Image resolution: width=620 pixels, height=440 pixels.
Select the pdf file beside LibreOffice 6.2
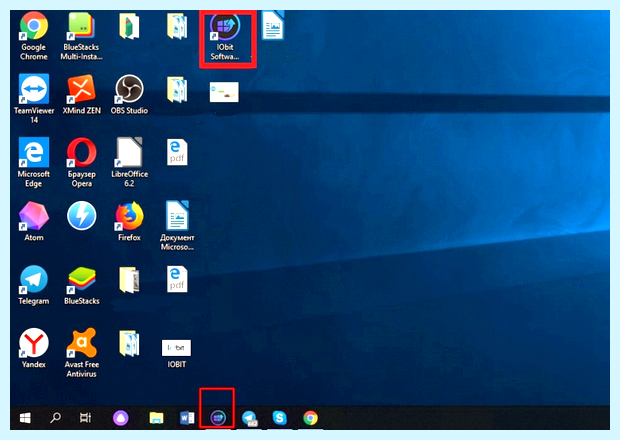[x=177, y=152]
